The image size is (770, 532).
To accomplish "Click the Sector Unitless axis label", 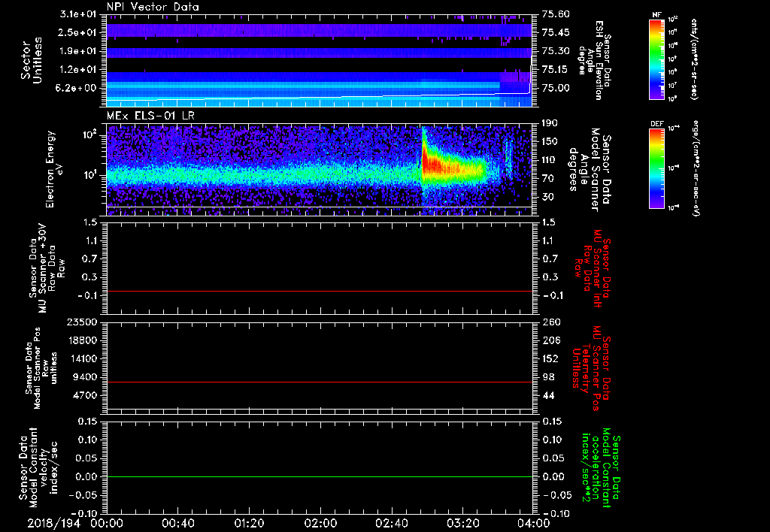I will click(32, 60).
